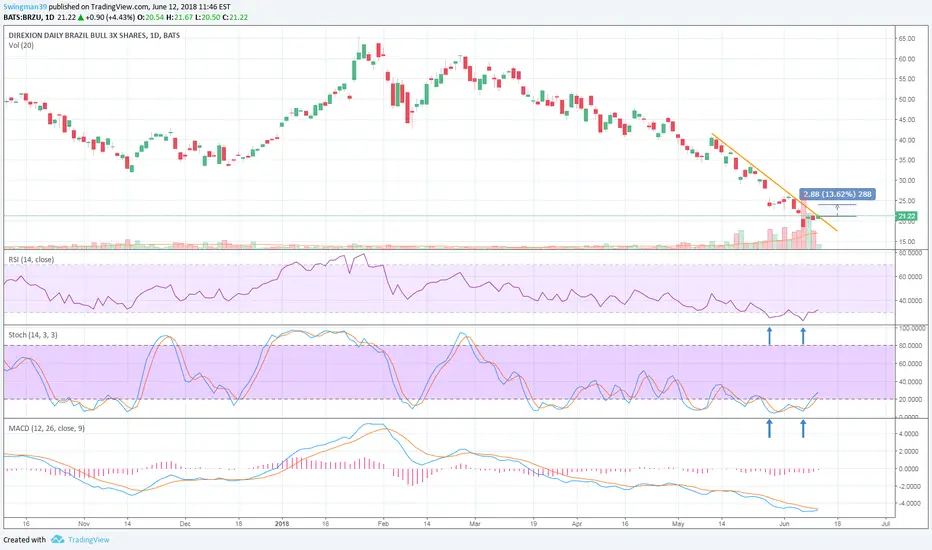This screenshot has height=550, width=932.
Task: Click the 2.0000 level on MACD axis
Action: pos(909,452)
